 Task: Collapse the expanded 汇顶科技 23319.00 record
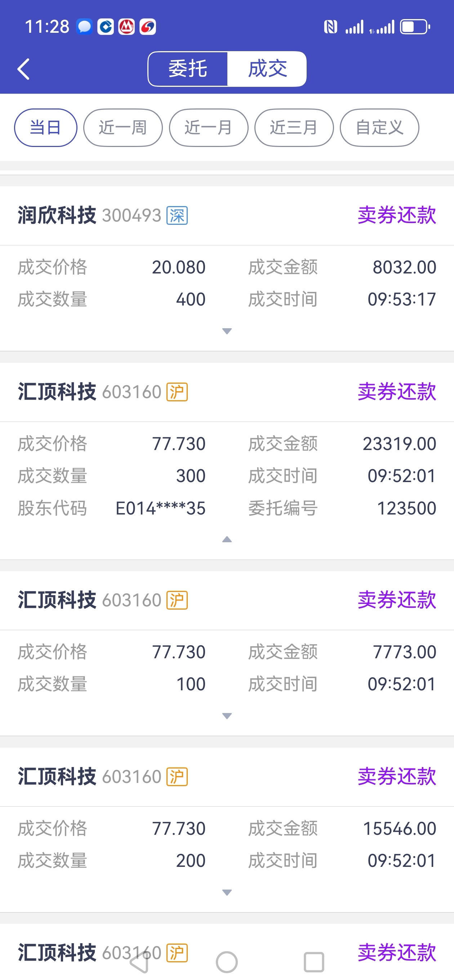[227, 539]
